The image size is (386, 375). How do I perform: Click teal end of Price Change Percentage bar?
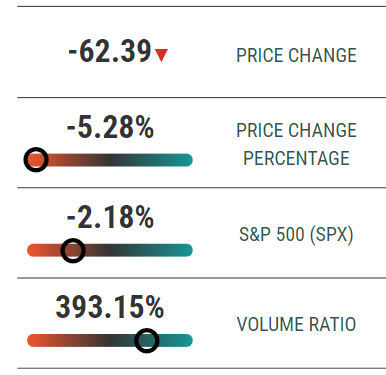185,160
